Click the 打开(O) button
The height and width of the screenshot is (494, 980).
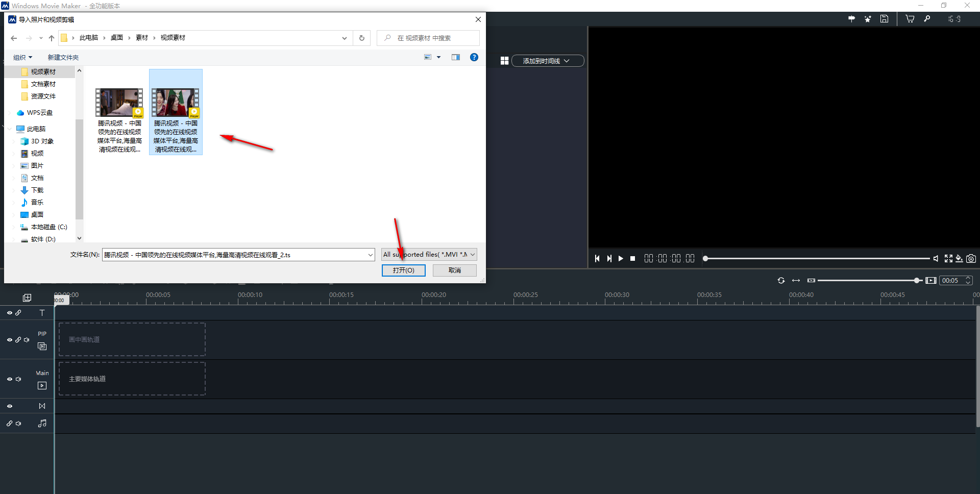click(403, 270)
